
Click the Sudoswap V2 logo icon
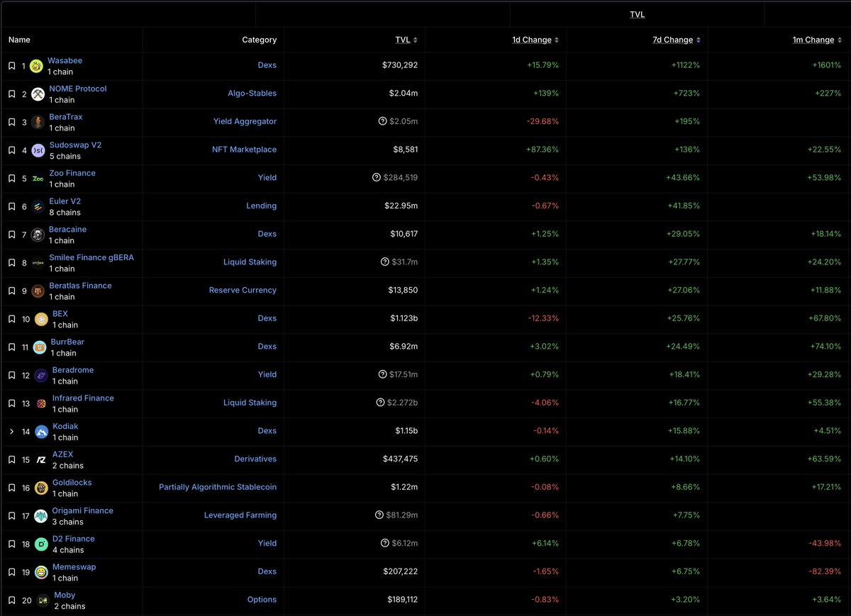[x=38, y=150]
